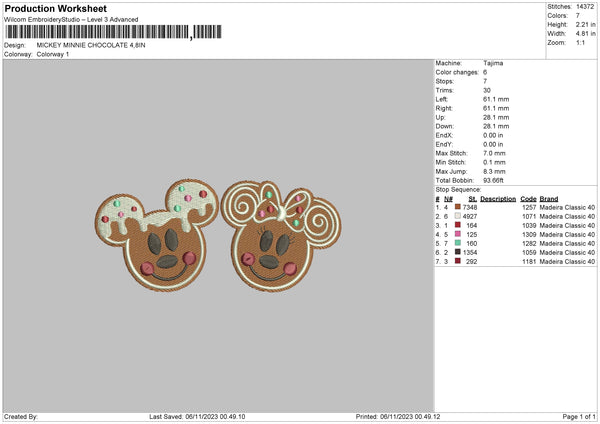Click the EndX value 0.00 in
The width and height of the screenshot is (600, 424).
click(x=493, y=135)
